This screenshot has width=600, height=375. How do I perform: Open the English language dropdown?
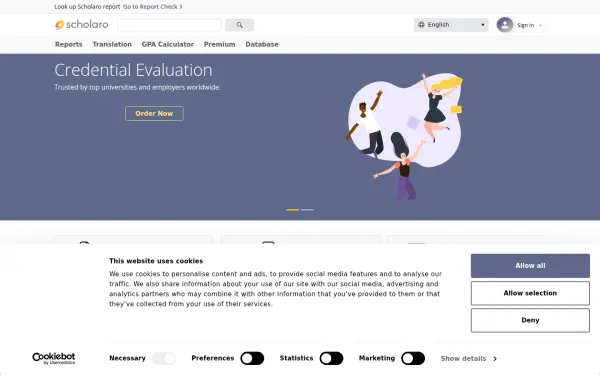tap(451, 25)
